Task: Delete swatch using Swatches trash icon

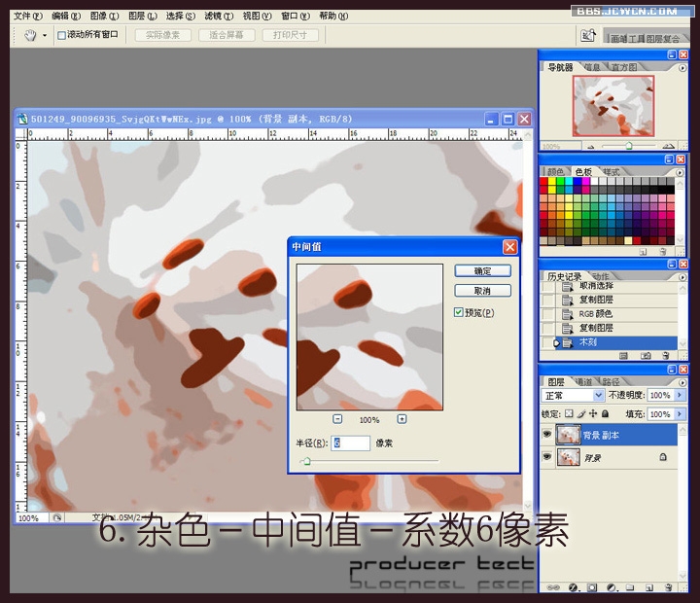Action: pyautogui.click(x=663, y=252)
